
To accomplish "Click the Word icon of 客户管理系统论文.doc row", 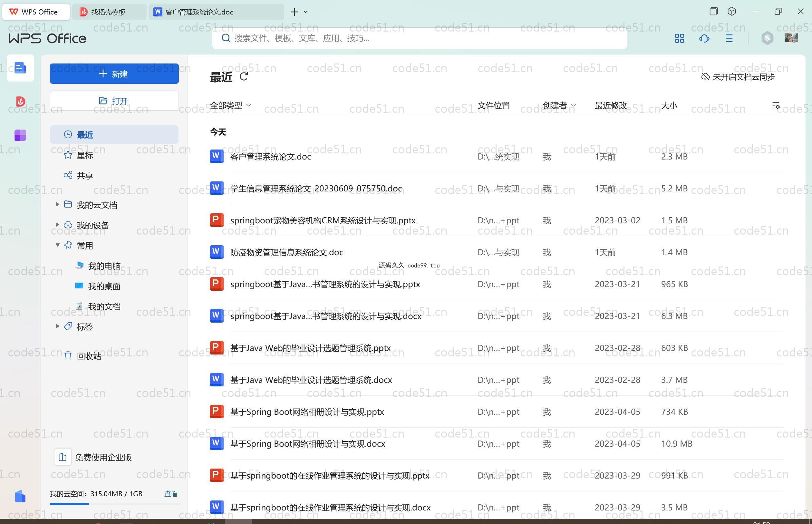I will pos(216,156).
